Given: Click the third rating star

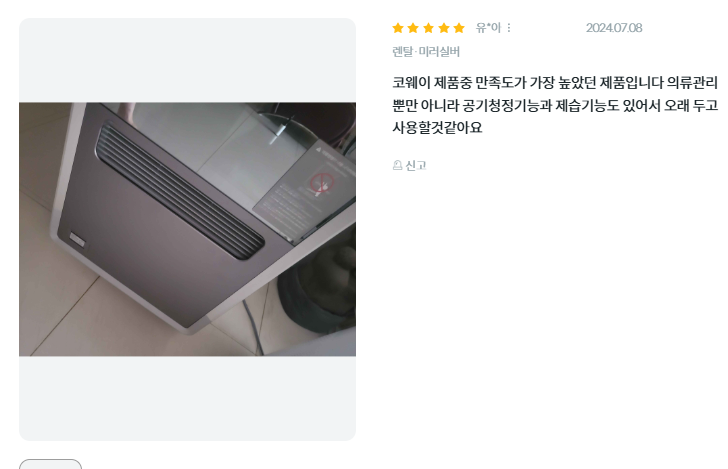Looking at the screenshot, I should click(x=429, y=28).
